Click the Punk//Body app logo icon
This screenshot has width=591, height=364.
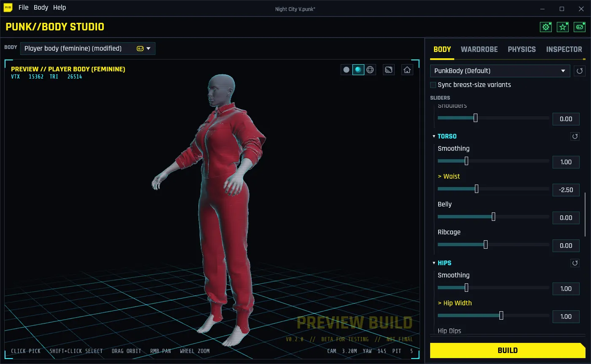(8, 8)
